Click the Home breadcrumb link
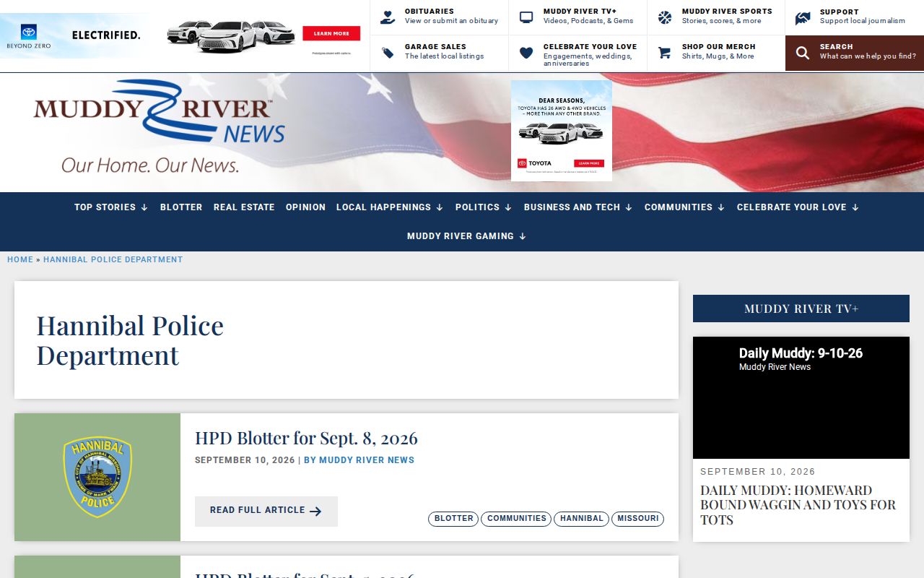 tap(20, 259)
